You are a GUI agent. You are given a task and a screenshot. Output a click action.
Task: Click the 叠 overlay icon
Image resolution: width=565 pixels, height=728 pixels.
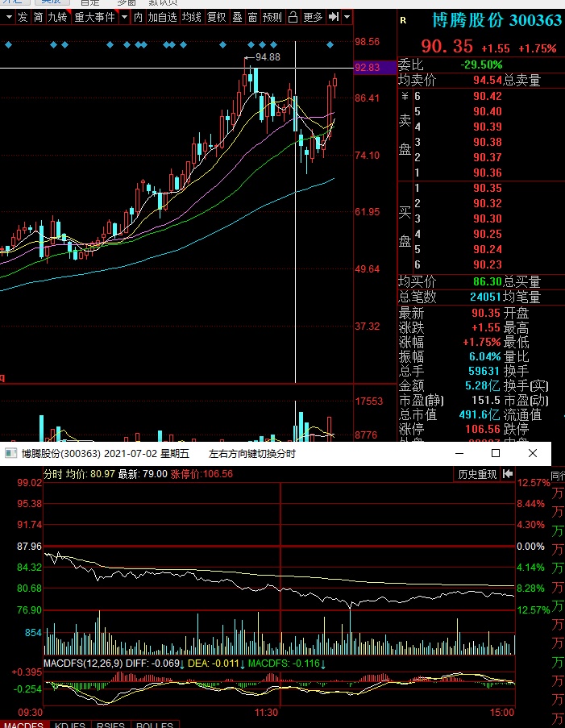[x=237, y=17]
